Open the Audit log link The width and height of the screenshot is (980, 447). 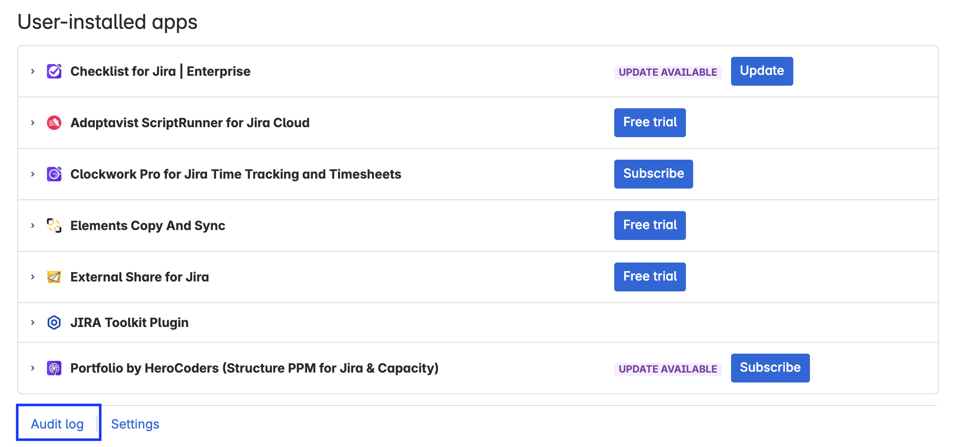coord(57,424)
